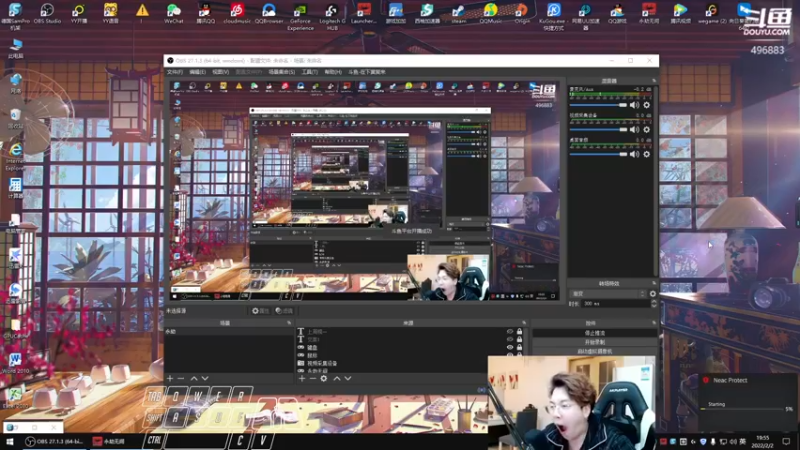800x450 pixels.
Task: Toggle visibility of first text source
Action: pyautogui.click(x=510, y=332)
